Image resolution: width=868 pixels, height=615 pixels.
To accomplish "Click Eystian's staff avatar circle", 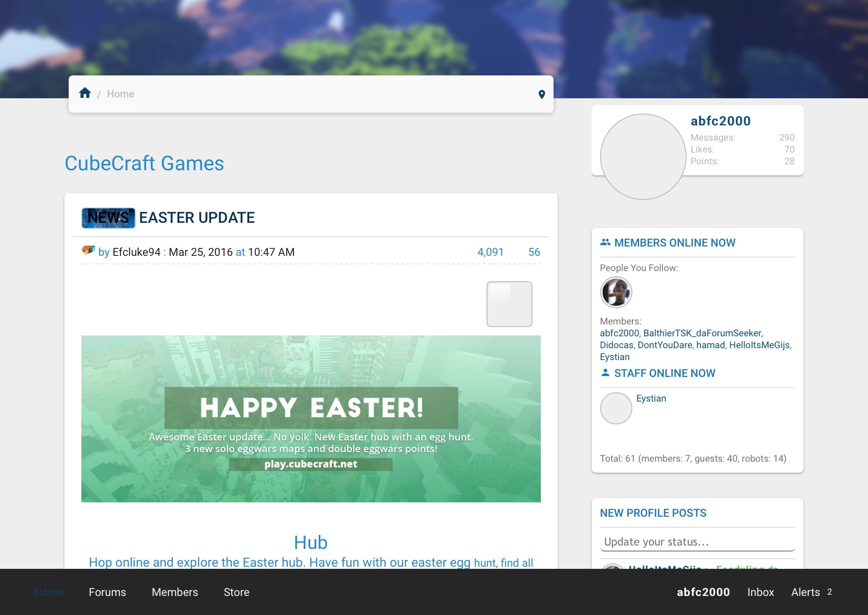I will [616, 408].
